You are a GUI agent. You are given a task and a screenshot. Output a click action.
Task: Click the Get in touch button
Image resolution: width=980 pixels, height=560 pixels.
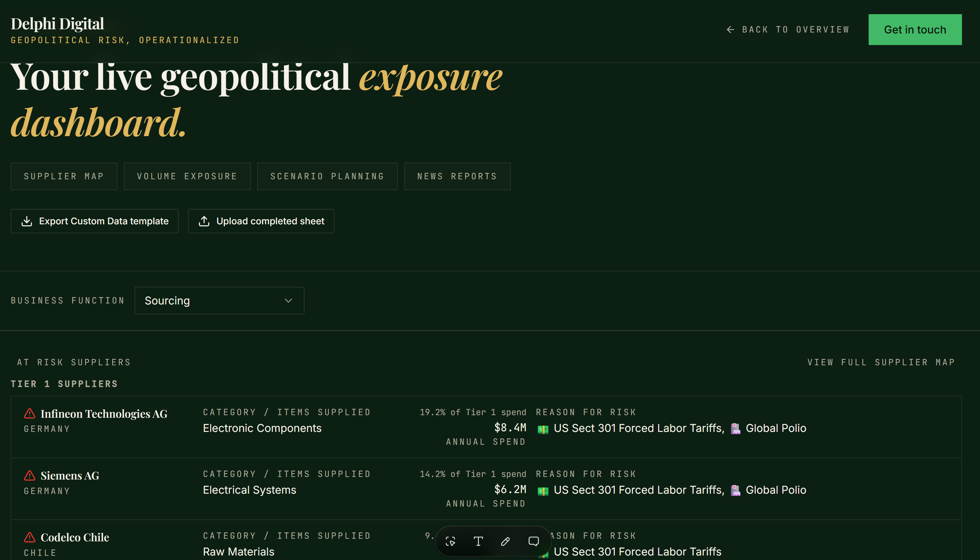915,30
